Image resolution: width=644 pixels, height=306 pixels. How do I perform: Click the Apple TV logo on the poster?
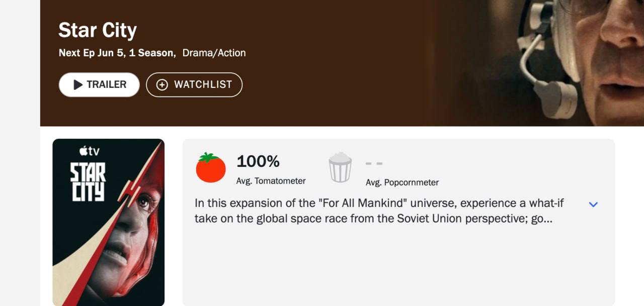(89, 151)
